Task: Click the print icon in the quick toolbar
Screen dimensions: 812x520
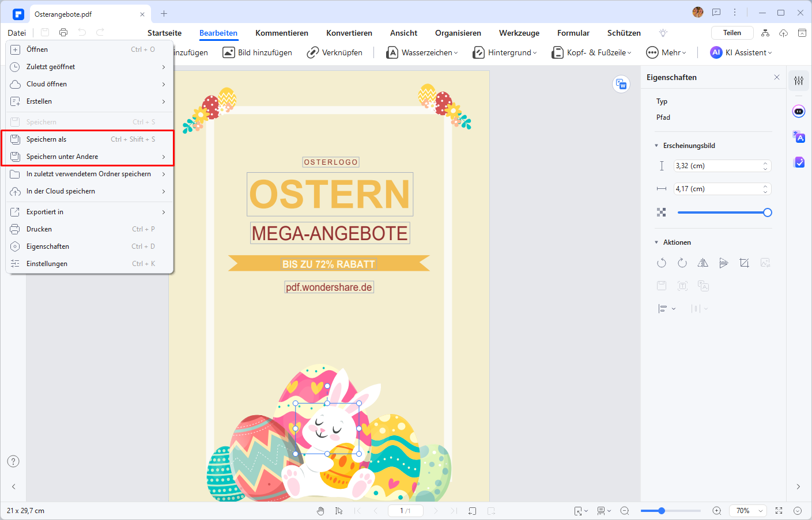Action: point(63,33)
